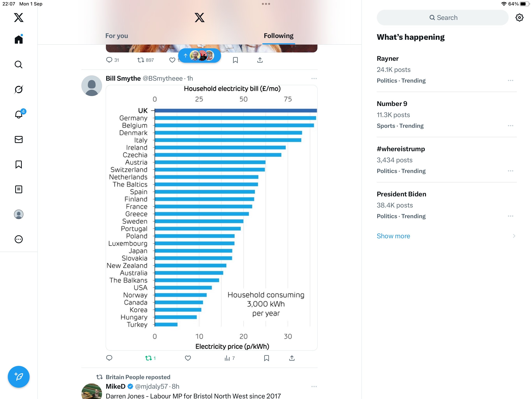Open notifications bell with 4 badge

(18, 115)
